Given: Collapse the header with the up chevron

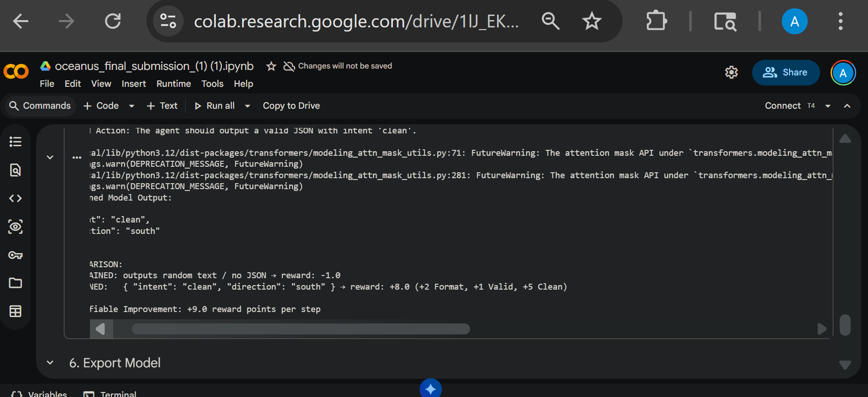Looking at the screenshot, I should point(847,106).
